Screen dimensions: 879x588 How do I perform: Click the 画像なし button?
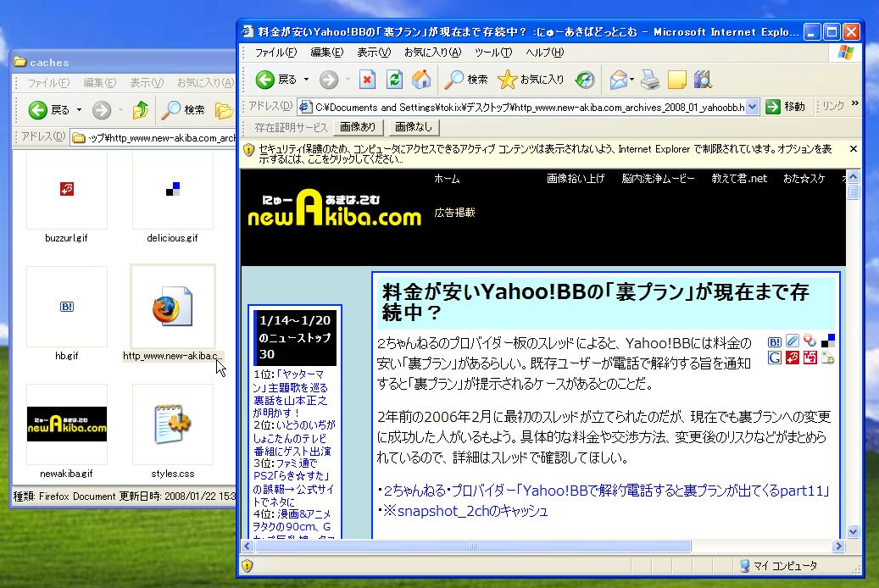(x=413, y=127)
